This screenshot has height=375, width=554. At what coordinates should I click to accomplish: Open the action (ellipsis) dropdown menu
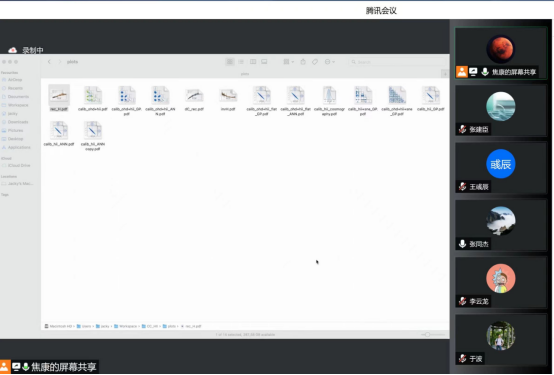coord(330,62)
